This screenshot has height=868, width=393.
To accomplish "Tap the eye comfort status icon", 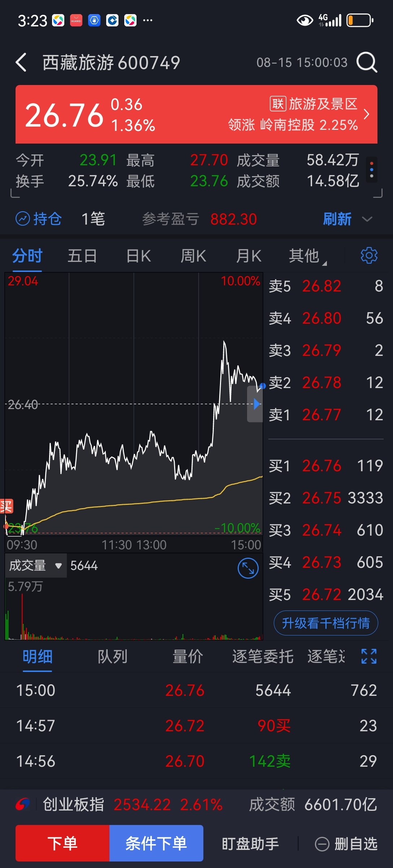I will pos(305,21).
